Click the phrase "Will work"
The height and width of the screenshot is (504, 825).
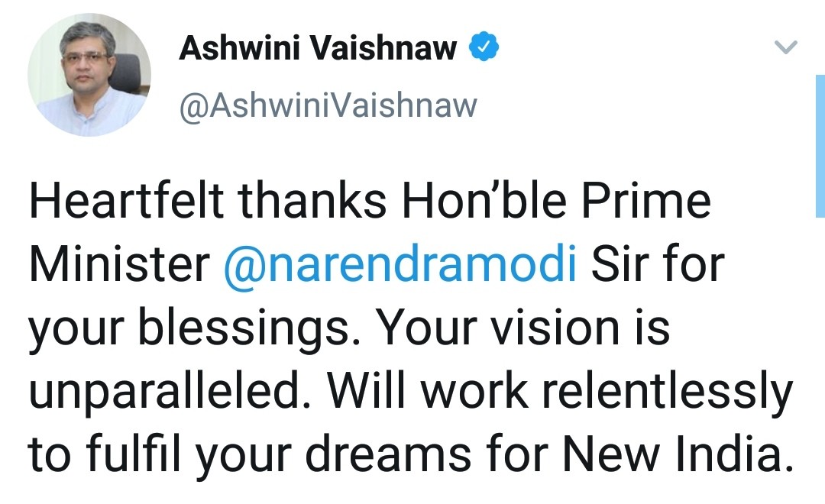coord(423,392)
